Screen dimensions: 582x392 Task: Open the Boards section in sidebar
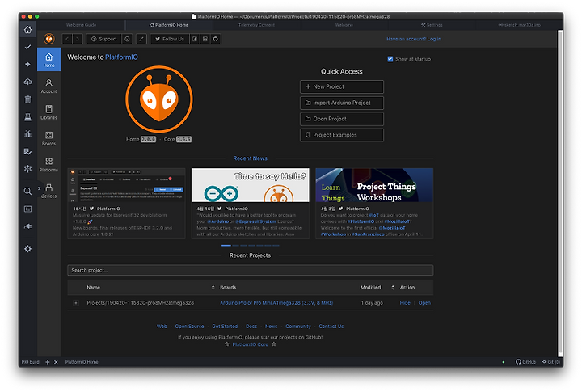point(49,138)
